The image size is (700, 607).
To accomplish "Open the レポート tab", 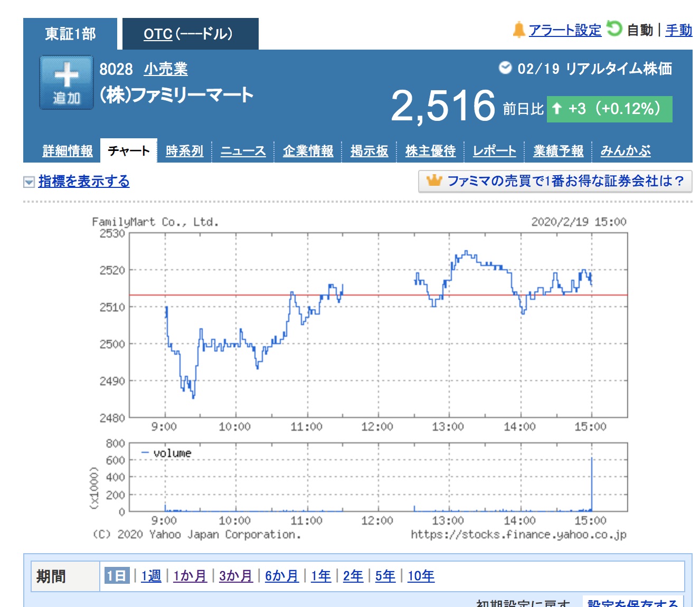I will click(x=494, y=151).
